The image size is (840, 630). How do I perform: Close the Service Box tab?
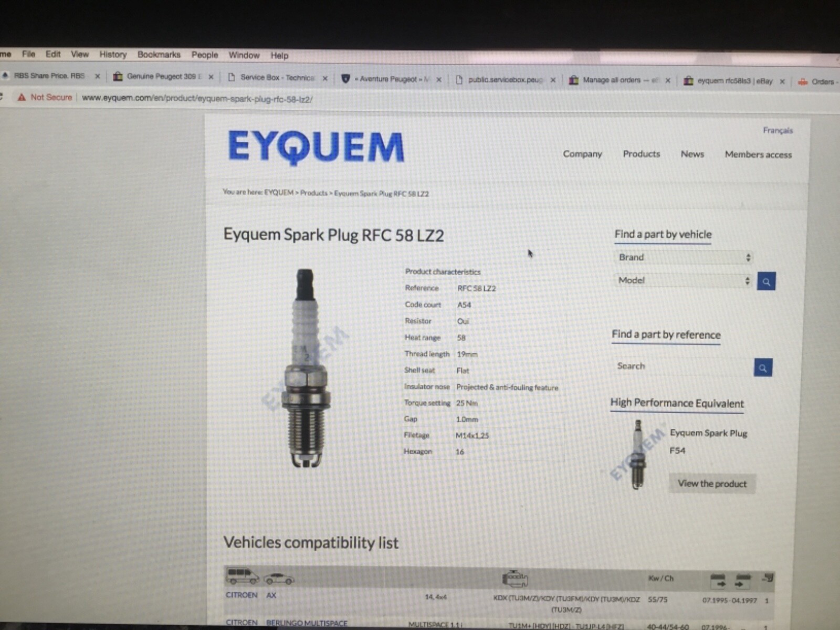[x=325, y=78]
